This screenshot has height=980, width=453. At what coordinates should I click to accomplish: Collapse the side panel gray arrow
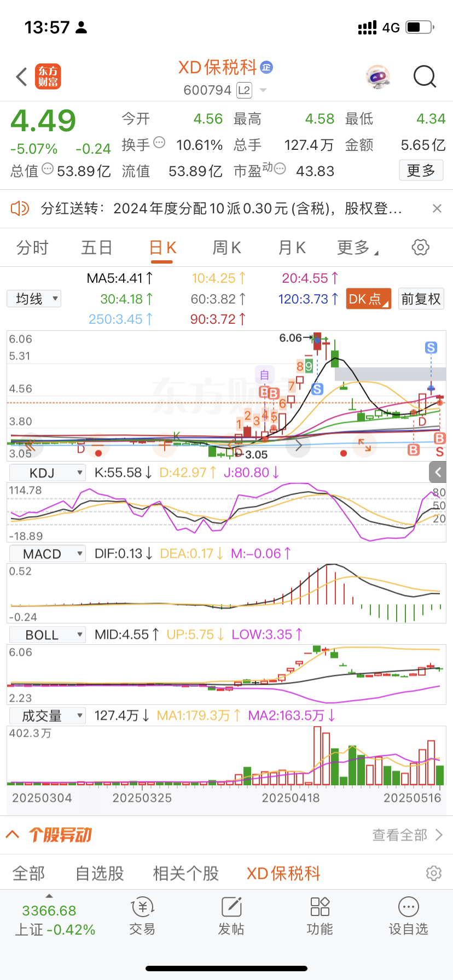tap(437, 472)
